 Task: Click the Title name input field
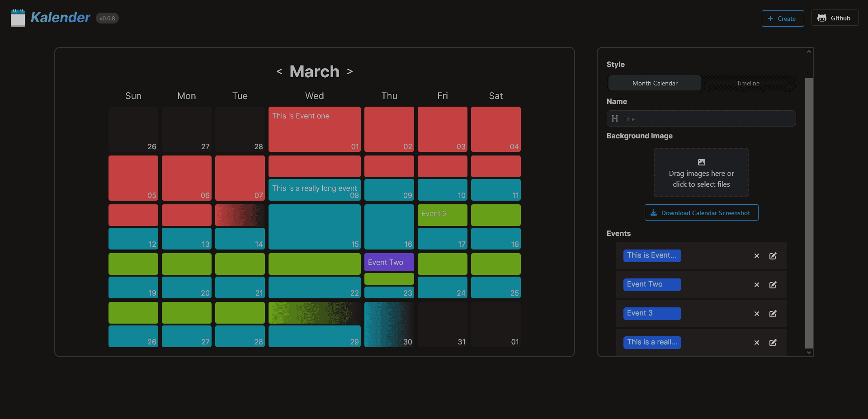701,118
